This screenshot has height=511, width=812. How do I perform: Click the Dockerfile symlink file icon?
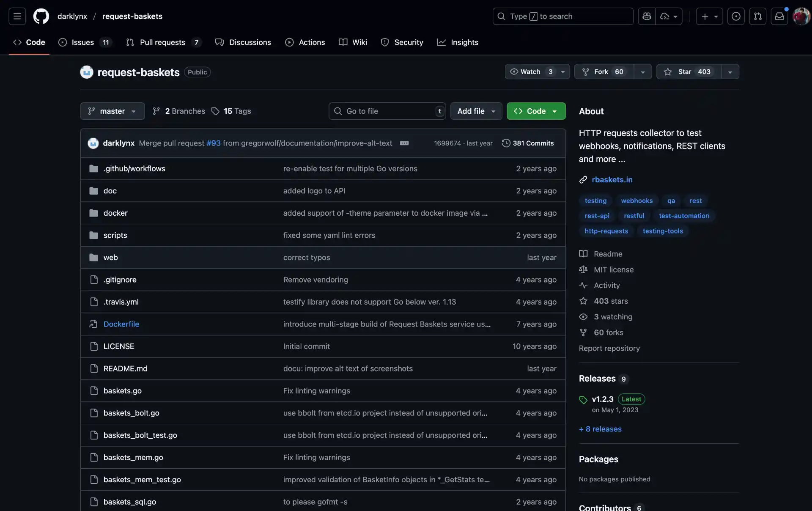[94, 324]
